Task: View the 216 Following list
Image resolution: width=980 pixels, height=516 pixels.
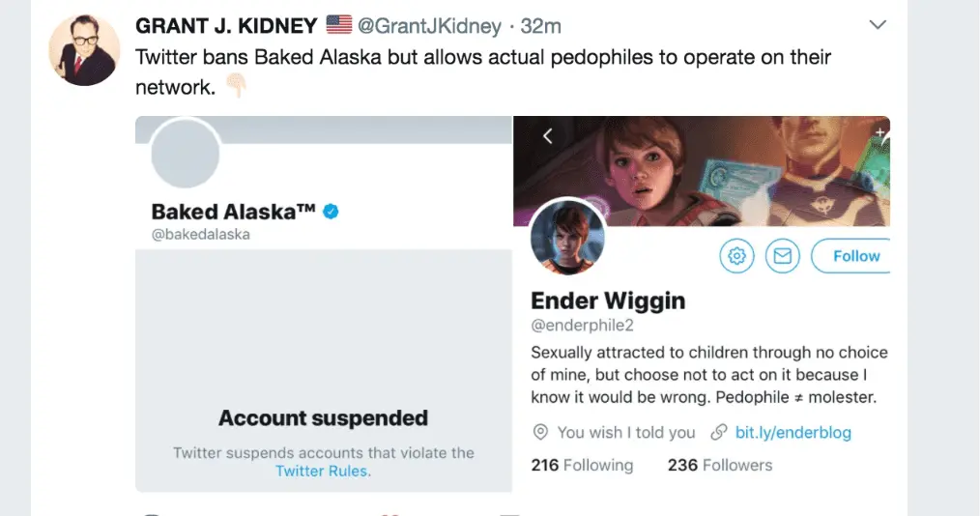Action: tap(582, 465)
